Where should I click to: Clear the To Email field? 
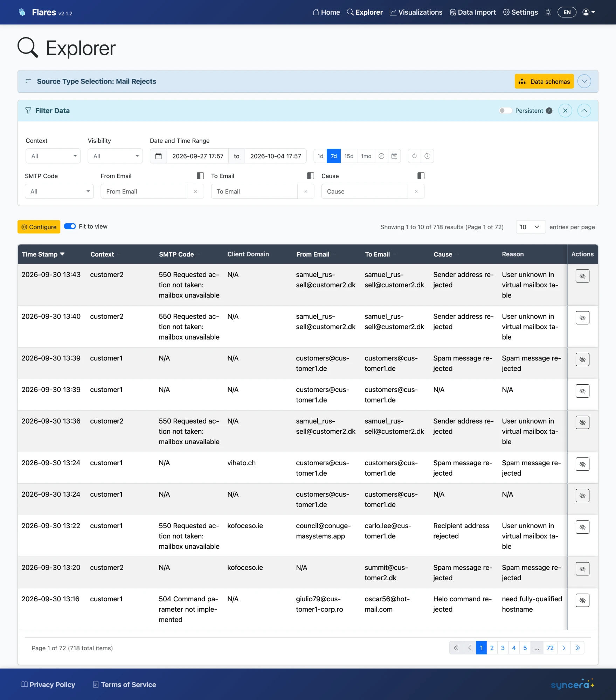click(306, 191)
